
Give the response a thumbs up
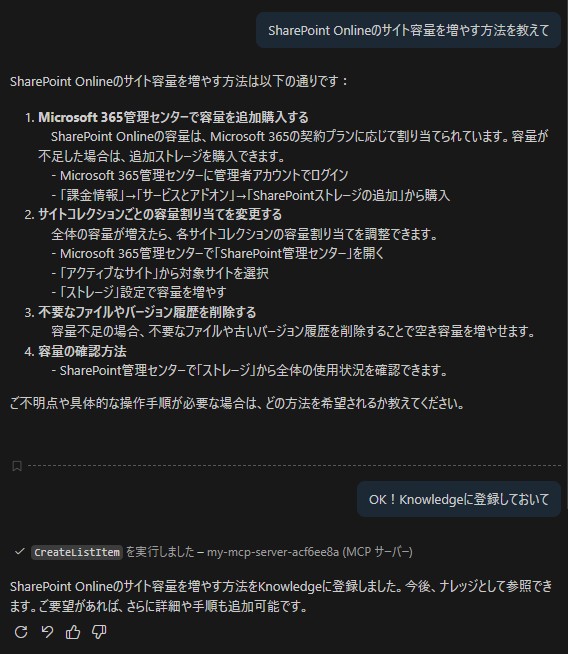click(73, 632)
